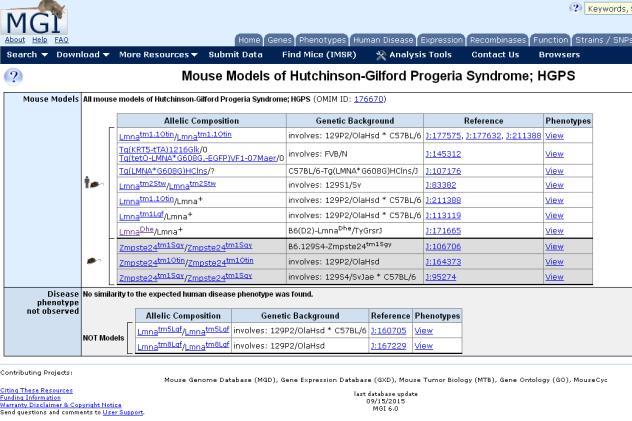This screenshot has width=632, height=421.
Task: Click the FAQ link
Action: [61, 40]
